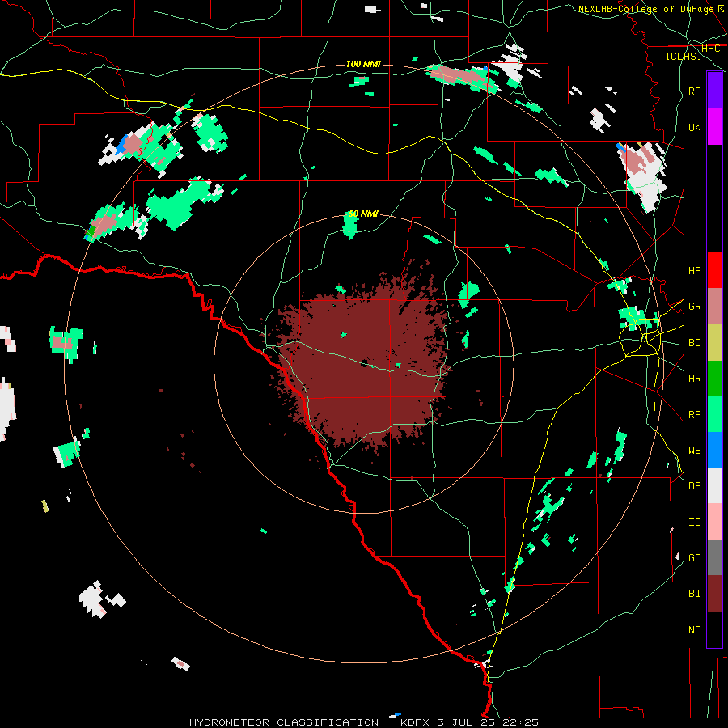The width and height of the screenshot is (728, 728).
Task: Click the UK legend label
Action: click(694, 127)
